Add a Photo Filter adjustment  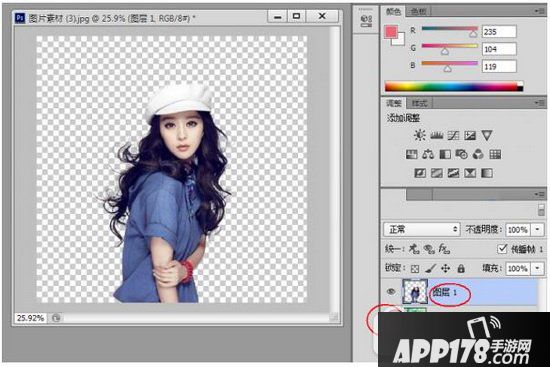462,154
